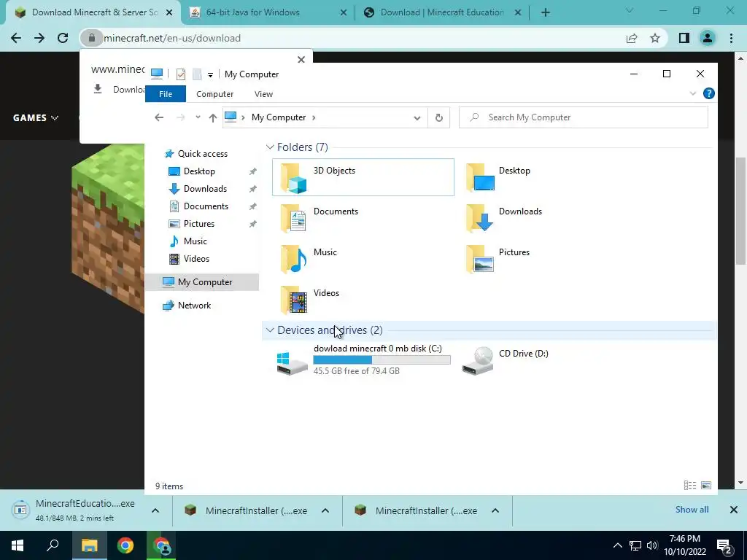Select Network in navigation pane
The height and width of the screenshot is (560, 747).
187,306
